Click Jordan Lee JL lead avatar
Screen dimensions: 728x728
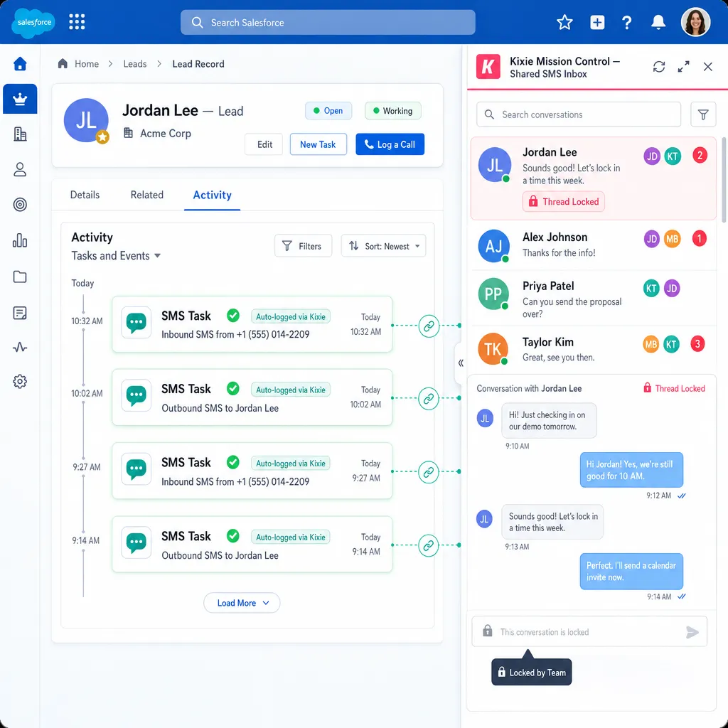86,121
